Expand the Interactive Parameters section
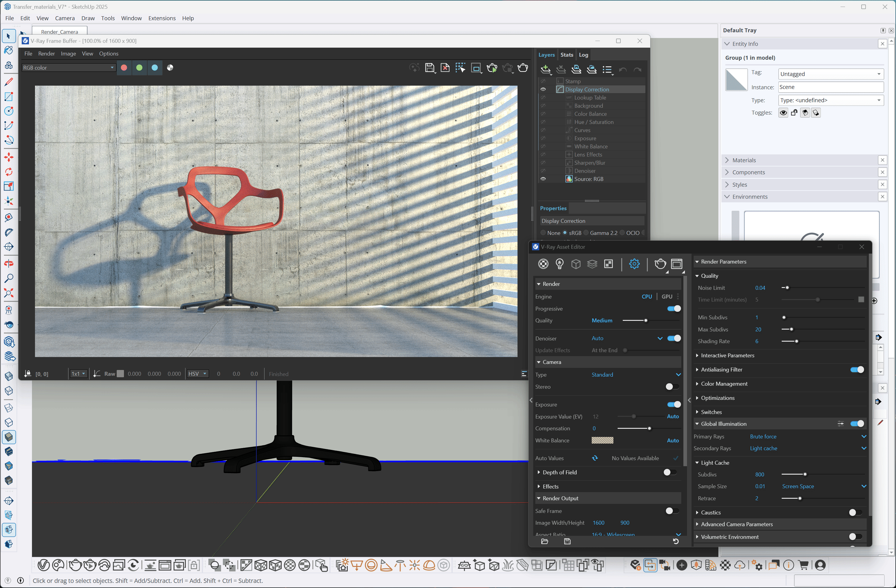Screen dimensions: 896x588 (x=727, y=355)
